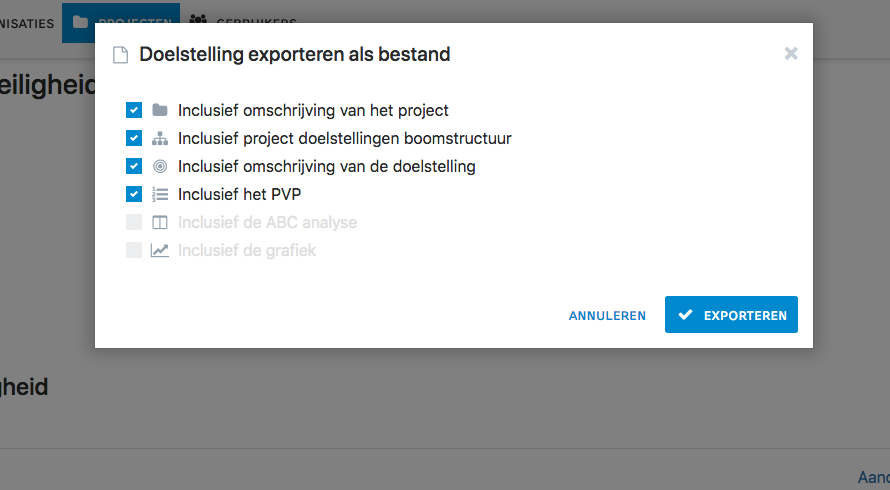
Task: Click the tree structure hierarchy icon
Action: click(x=160, y=139)
